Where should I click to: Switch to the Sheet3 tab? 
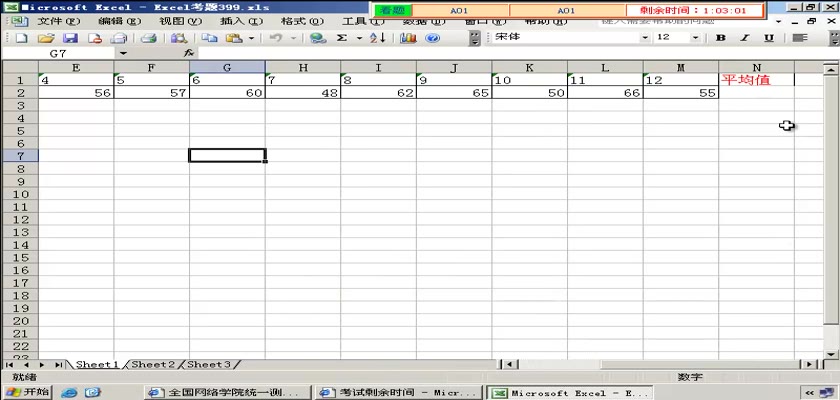pyautogui.click(x=209, y=365)
